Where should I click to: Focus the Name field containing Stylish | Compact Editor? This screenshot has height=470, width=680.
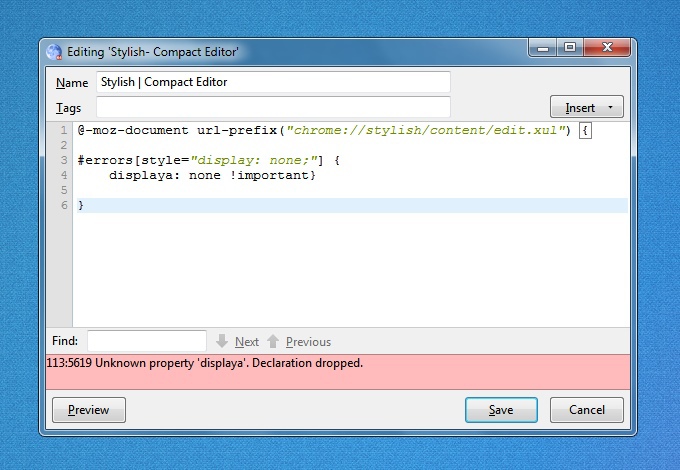tap(273, 82)
